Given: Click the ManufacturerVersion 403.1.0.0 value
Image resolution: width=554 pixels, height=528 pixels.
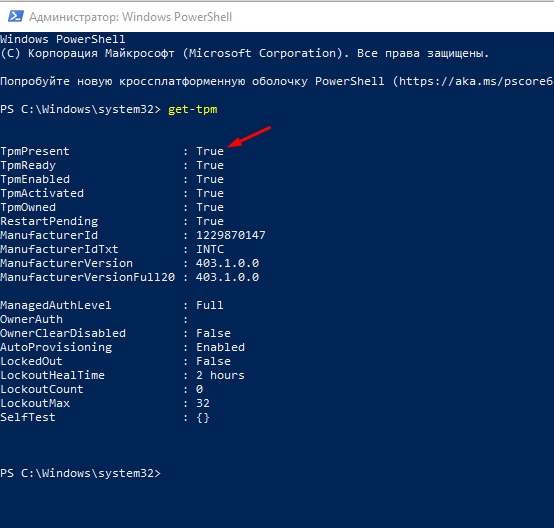Looking at the screenshot, I should pyautogui.click(x=227, y=263).
